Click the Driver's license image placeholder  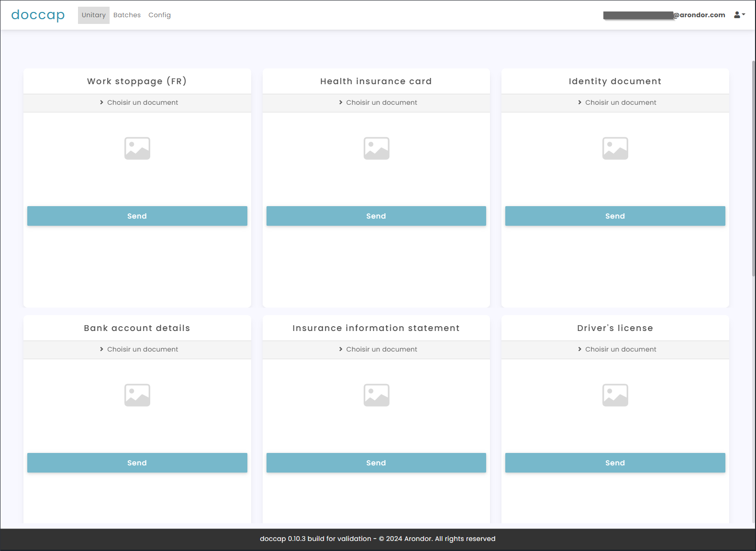coord(615,395)
